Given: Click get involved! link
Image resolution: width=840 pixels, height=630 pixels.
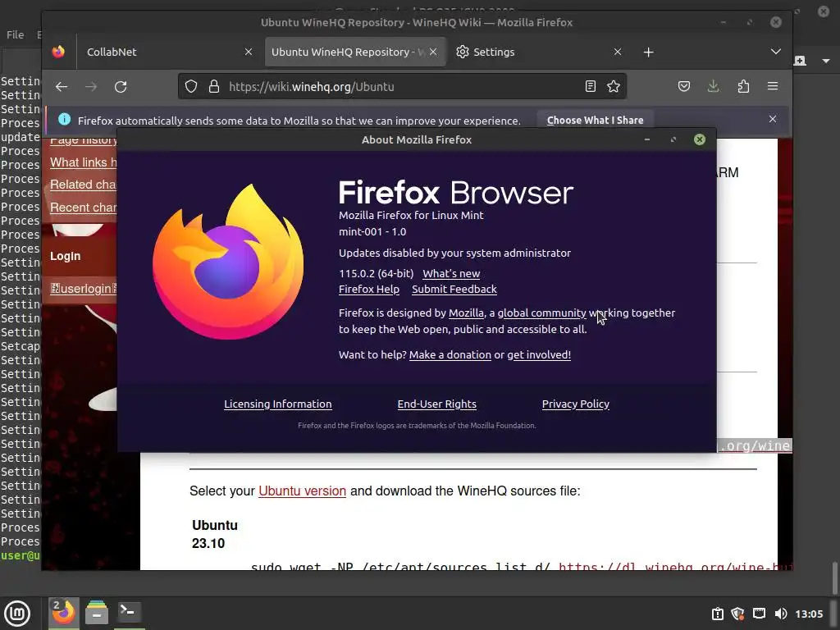Looking at the screenshot, I should (539, 354).
